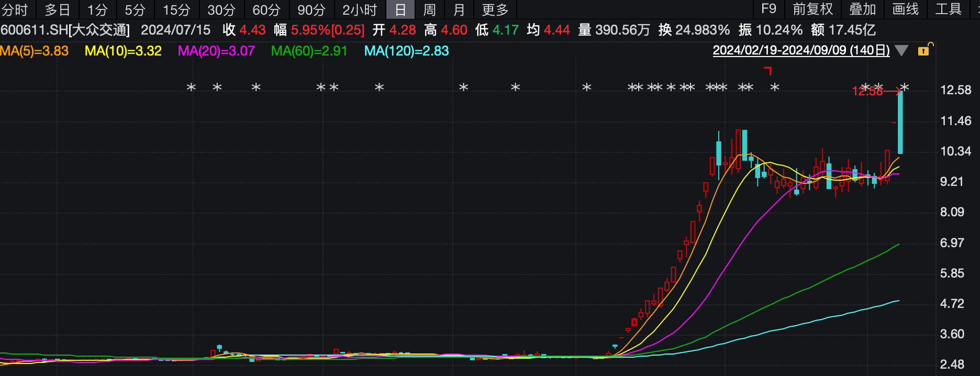Open the date range dropdown triangle

(x=901, y=51)
